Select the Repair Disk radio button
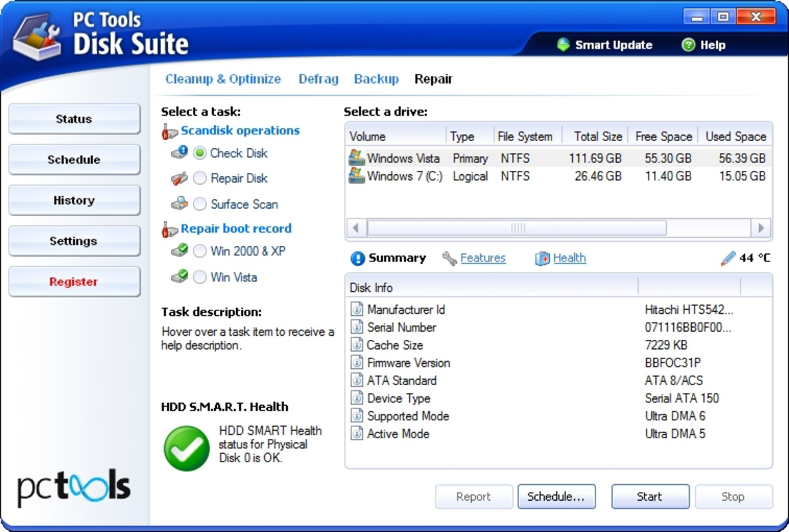This screenshot has height=532, width=789. coord(200,178)
